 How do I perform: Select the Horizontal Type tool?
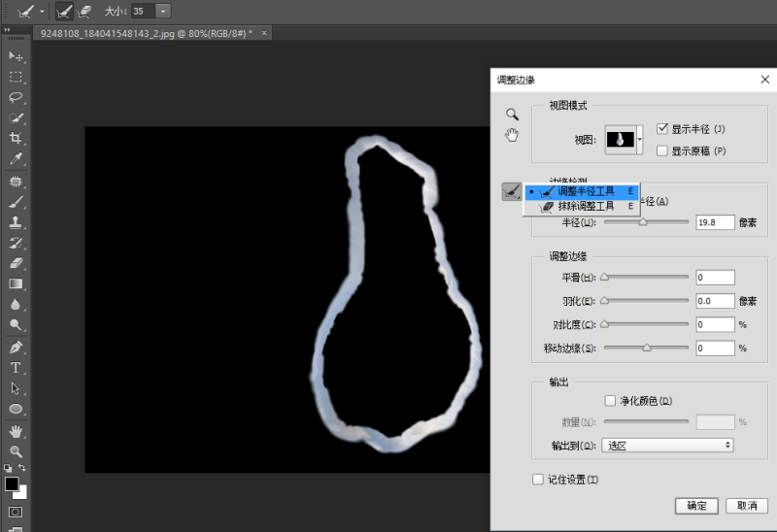point(16,368)
